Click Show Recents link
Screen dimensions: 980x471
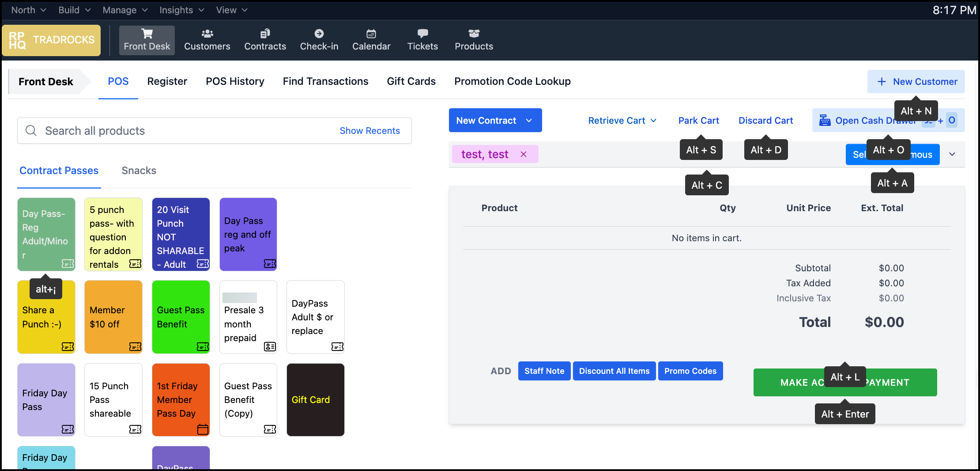click(x=369, y=131)
